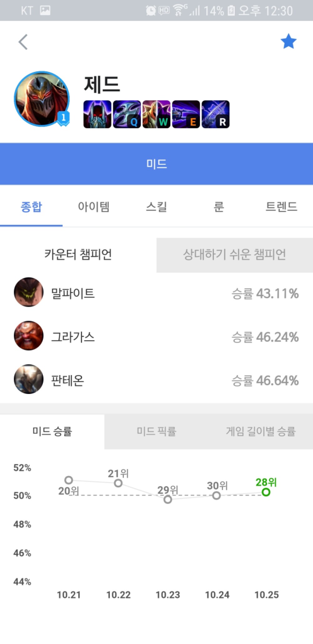Screen dimensions: 313x644
Task: Open Zed's passive skill icon
Action: click(97, 114)
